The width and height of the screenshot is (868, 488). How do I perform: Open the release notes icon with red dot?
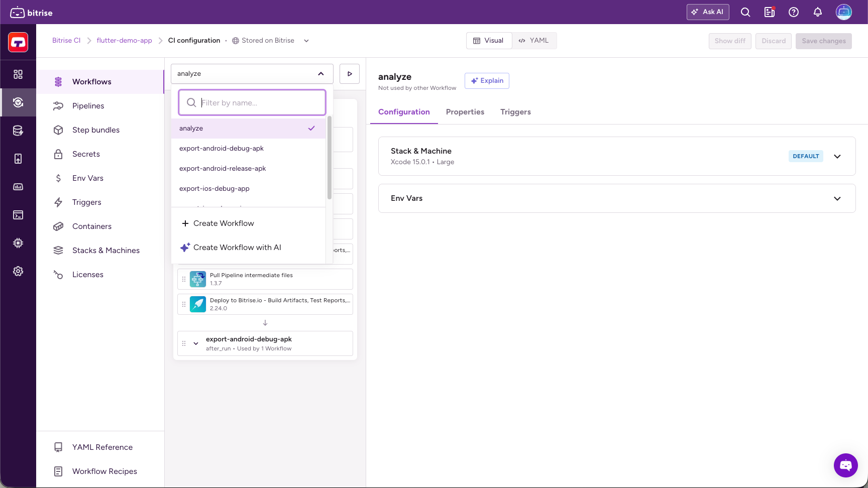pos(770,12)
